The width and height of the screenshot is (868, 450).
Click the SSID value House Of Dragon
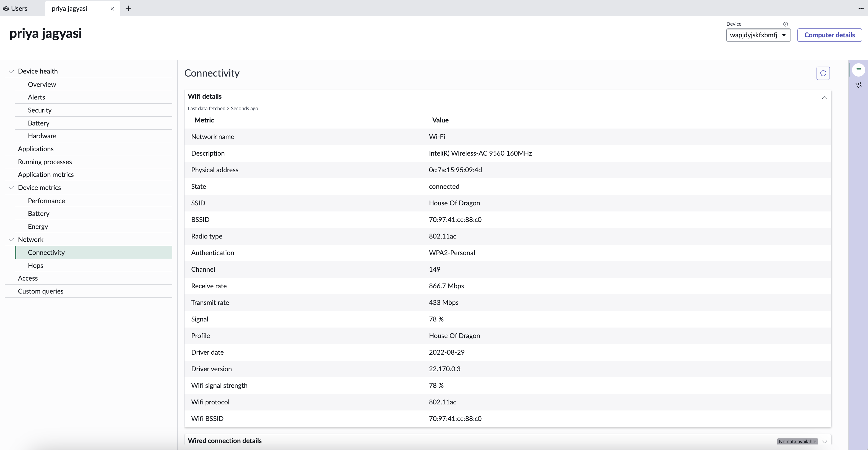click(454, 203)
